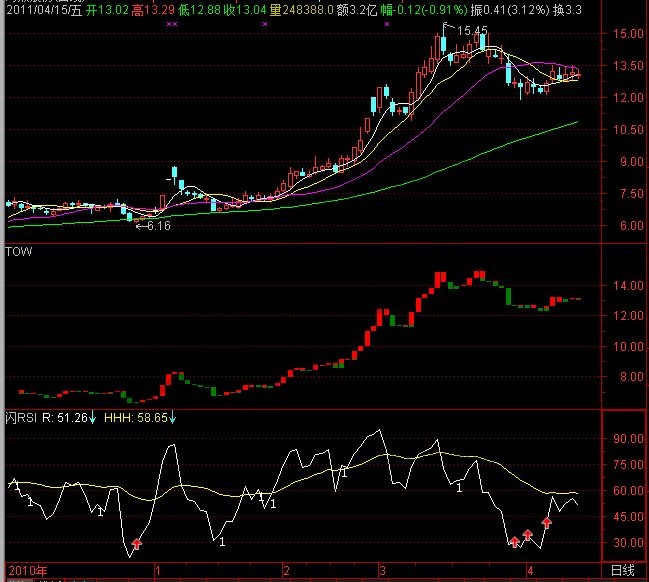Select the TOW indicator label
Viewport: 649px width, 582px height.
click(x=19, y=252)
